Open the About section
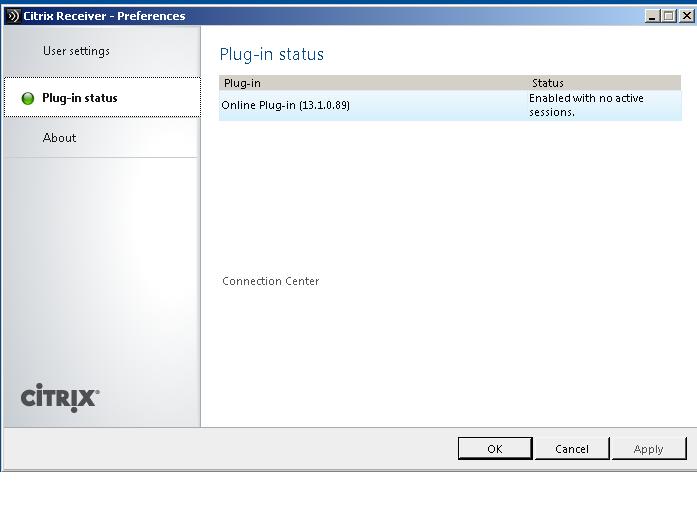 (102, 138)
